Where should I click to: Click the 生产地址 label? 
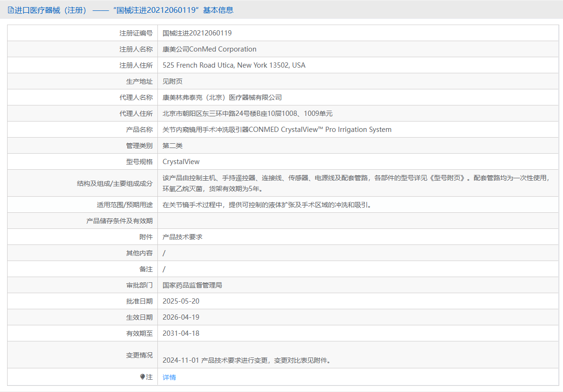coord(139,81)
